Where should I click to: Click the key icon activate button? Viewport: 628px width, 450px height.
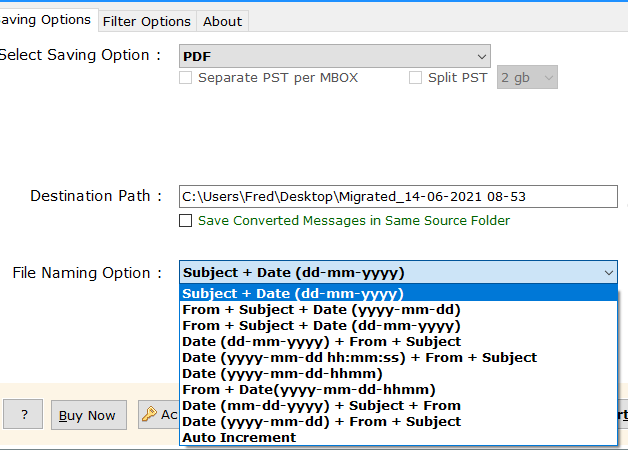point(159,415)
